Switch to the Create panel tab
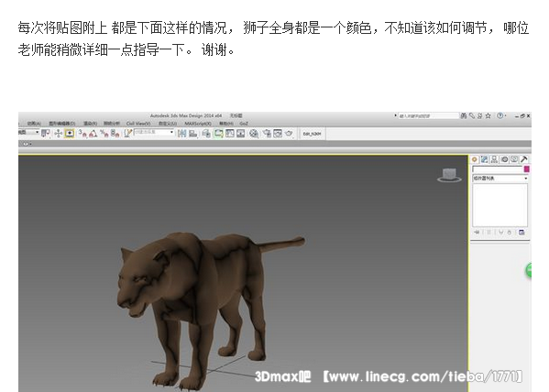 pyautogui.click(x=475, y=159)
